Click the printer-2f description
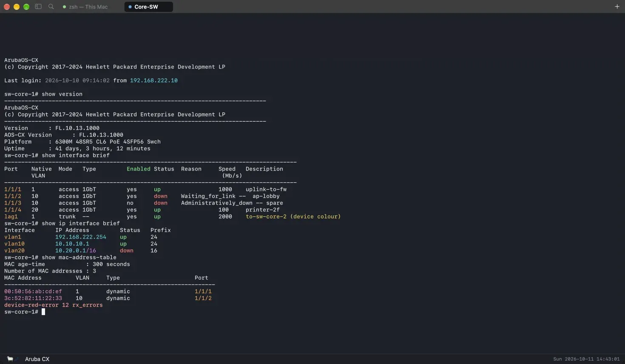The image size is (625, 364). (263, 210)
